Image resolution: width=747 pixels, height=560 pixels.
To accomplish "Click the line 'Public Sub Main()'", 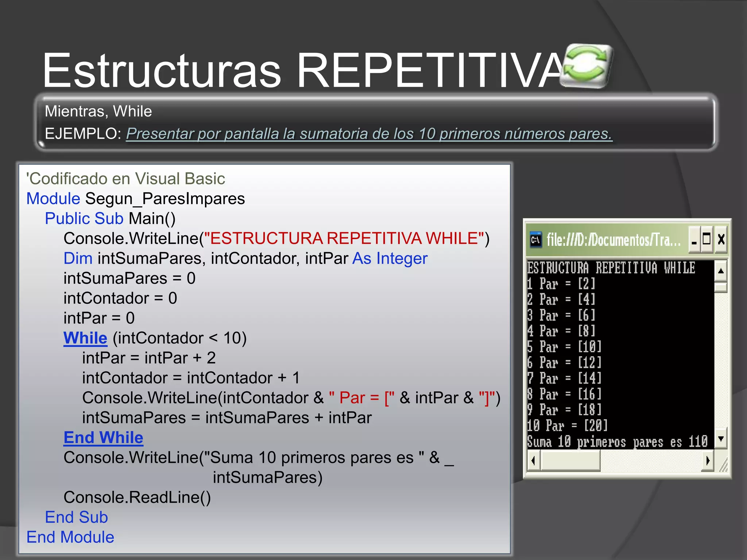I will click(110, 219).
